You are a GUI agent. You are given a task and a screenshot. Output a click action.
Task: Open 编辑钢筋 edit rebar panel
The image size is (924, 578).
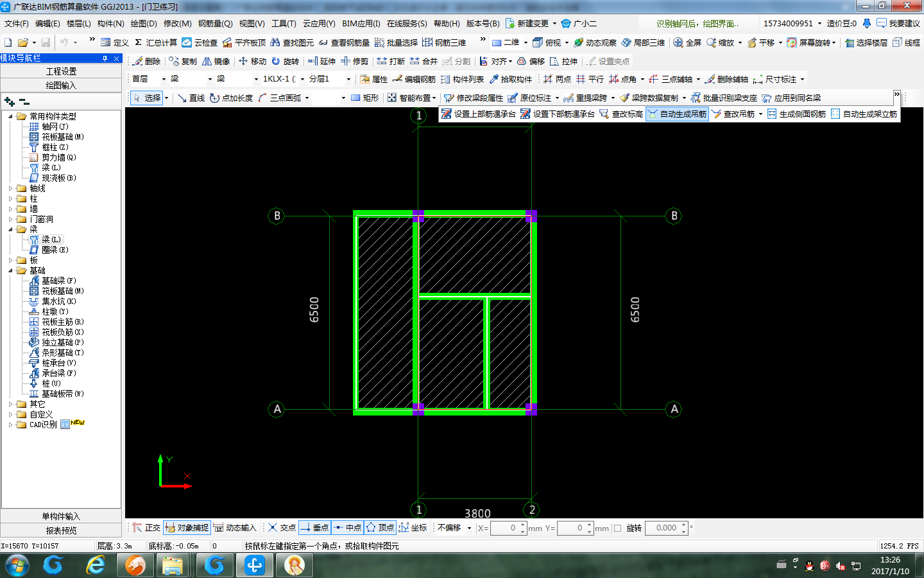[414, 79]
